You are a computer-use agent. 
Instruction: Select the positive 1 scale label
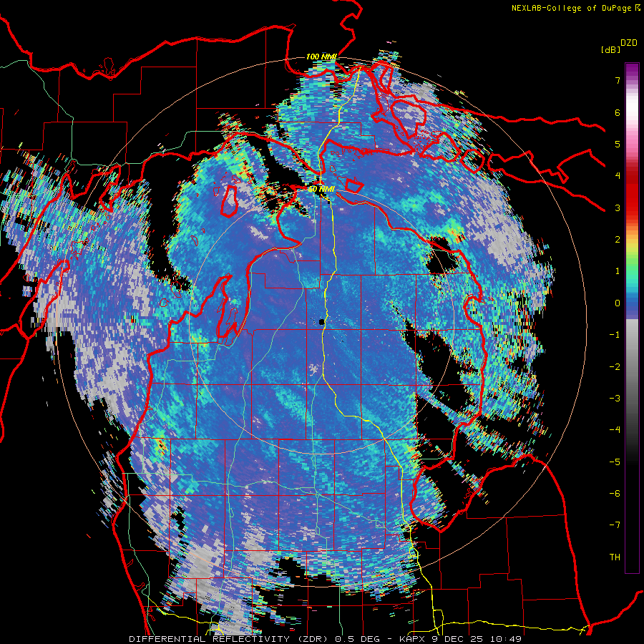[618, 271]
